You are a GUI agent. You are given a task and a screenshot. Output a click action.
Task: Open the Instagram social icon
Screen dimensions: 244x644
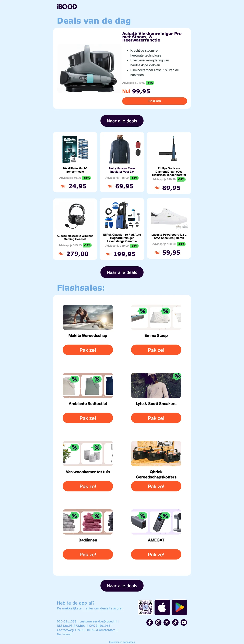158,622
